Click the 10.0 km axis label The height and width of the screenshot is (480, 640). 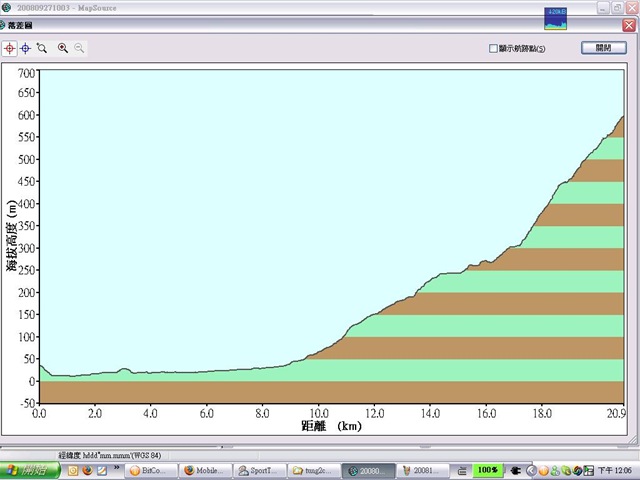(x=319, y=413)
